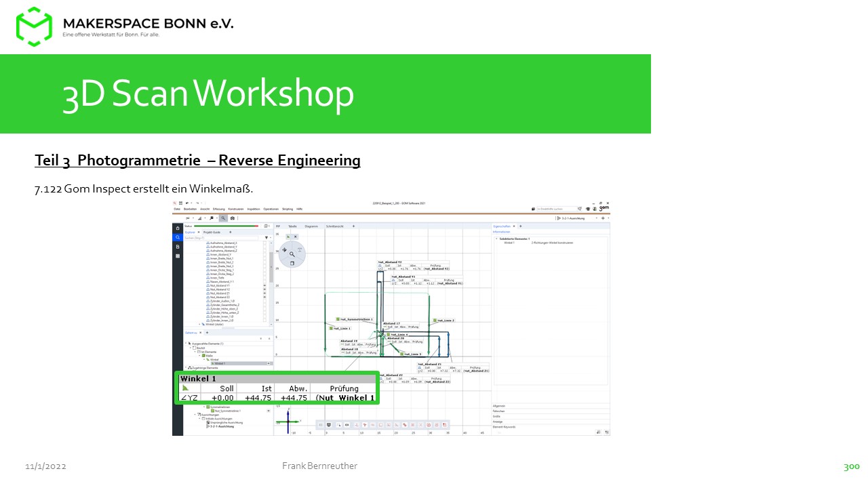Click the move arrows in radial menu

point(284,249)
